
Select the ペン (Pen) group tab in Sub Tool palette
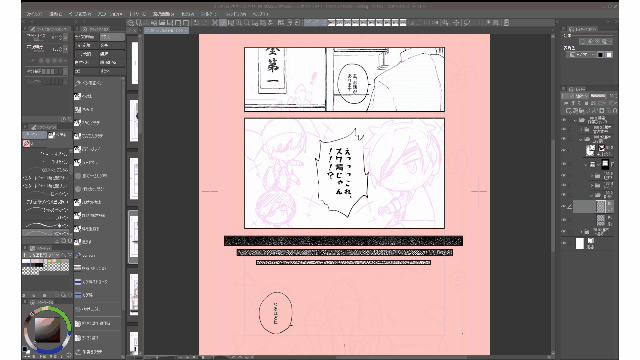click(34, 135)
